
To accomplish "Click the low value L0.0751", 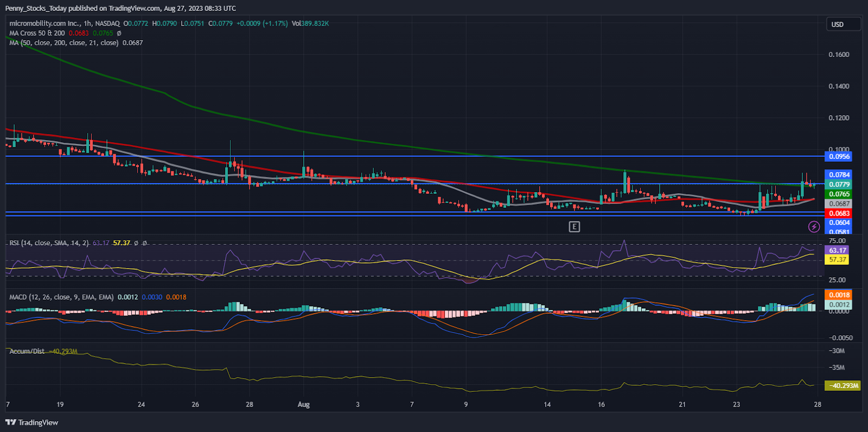I will pos(193,23).
